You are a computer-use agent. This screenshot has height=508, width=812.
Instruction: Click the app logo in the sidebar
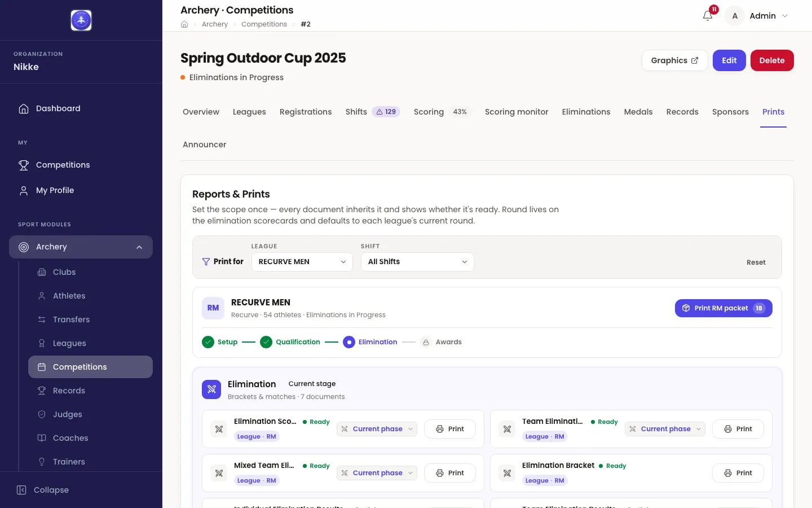(81, 20)
